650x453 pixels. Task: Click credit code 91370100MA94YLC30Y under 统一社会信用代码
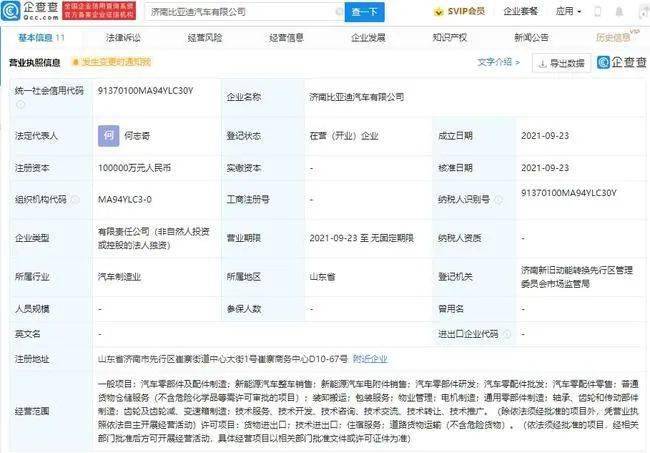[146, 91]
